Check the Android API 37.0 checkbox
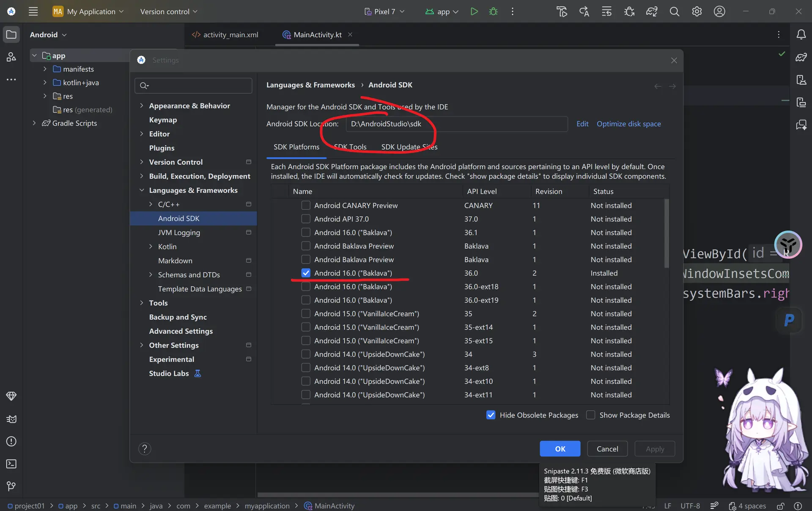Screen dimensions: 812x511 pos(306,219)
